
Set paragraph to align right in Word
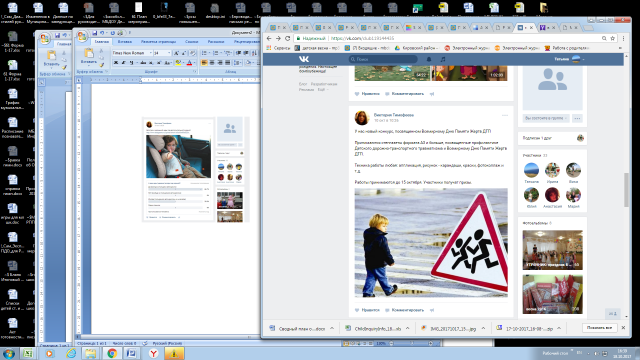(x=220, y=63)
